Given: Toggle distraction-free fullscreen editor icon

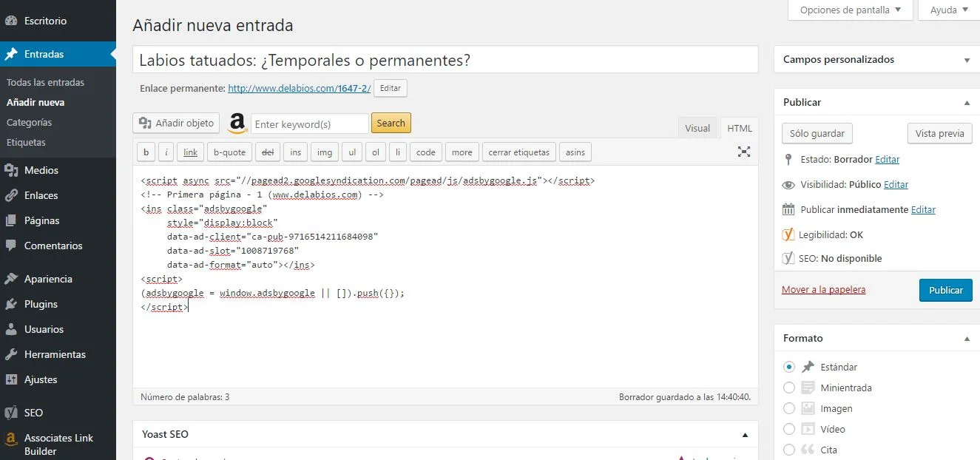Looking at the screenshot, I should click(744, 152).
